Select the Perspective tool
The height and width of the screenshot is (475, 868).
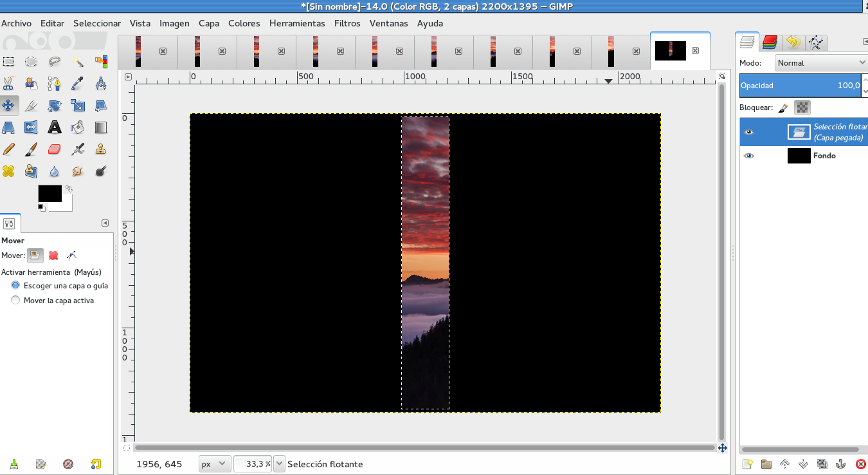pyautogui.click(x=9, y=127)
